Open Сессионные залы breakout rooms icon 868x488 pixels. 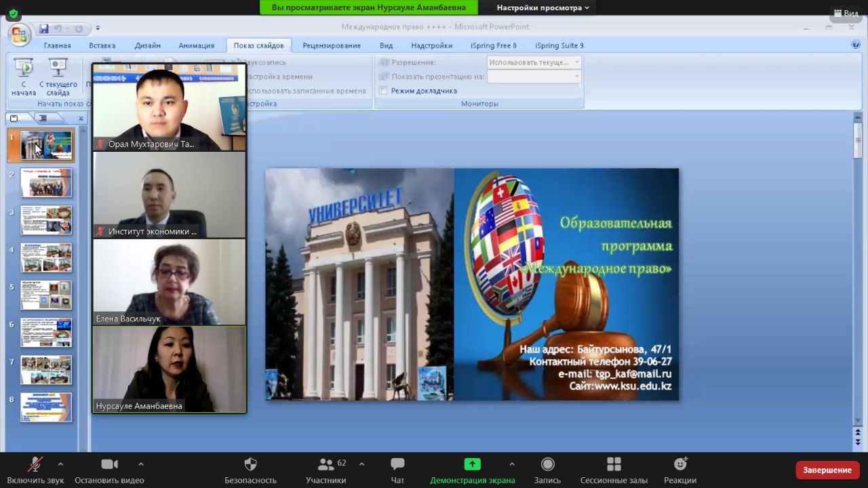614,464
